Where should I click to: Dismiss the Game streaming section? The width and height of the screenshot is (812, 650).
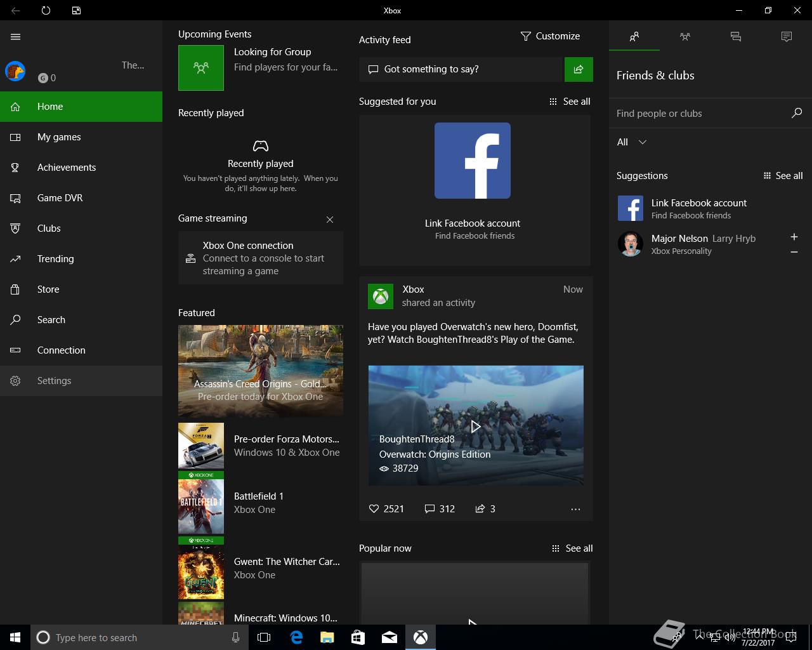(330, 220)
